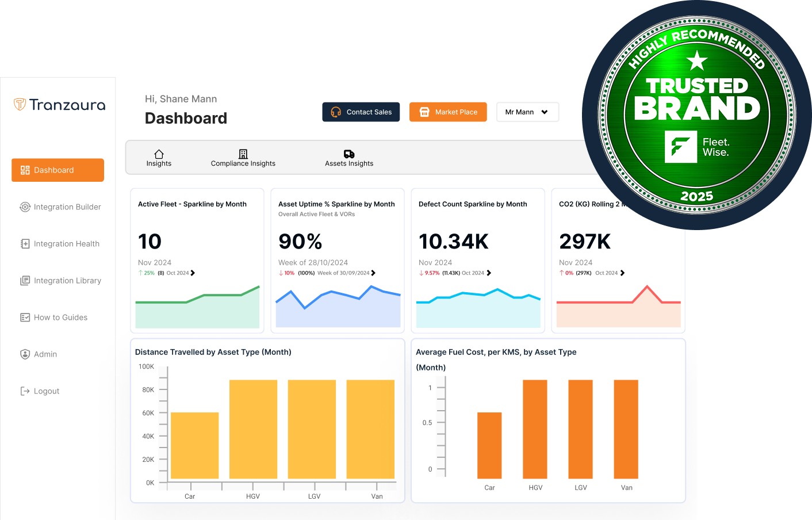Click the Defect Count Sparkline by Month title
Viewport: 812px width, 520px height.
click(x=473, y=204)
